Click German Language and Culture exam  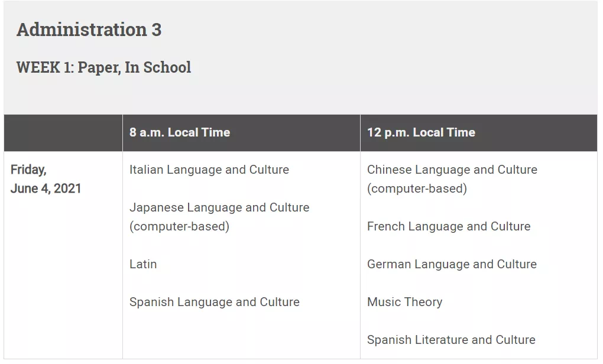452,264
